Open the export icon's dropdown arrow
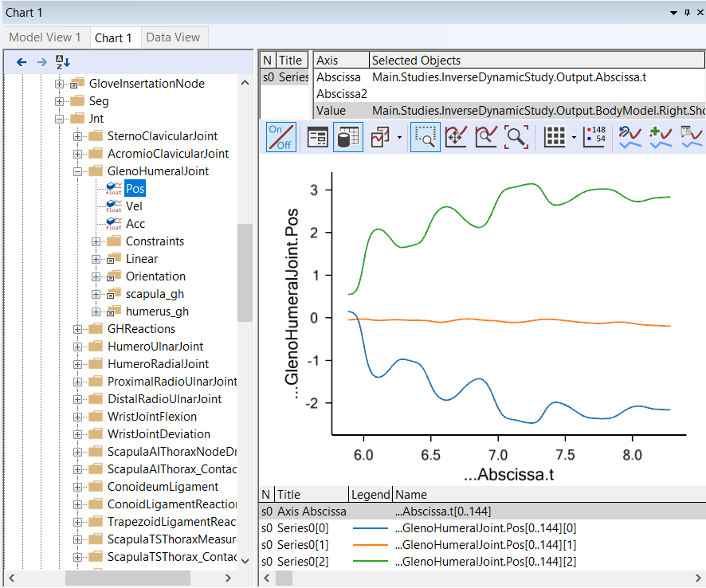This screenshot has width=706, height=588. 399,137
